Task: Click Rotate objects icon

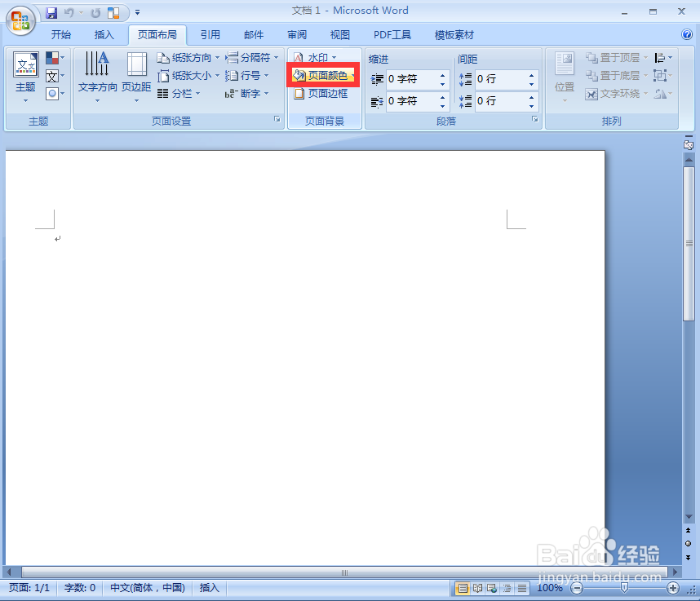Action: pyautogui.click(x=663, y=94)
